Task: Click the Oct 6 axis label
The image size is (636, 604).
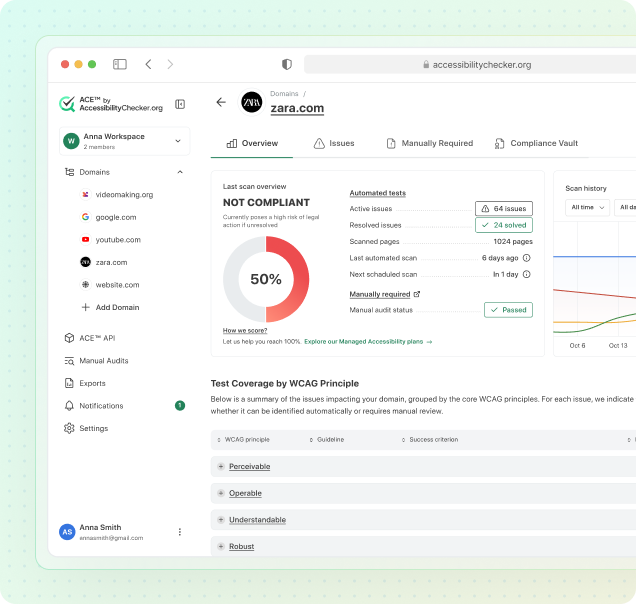Action: [577, 346]
